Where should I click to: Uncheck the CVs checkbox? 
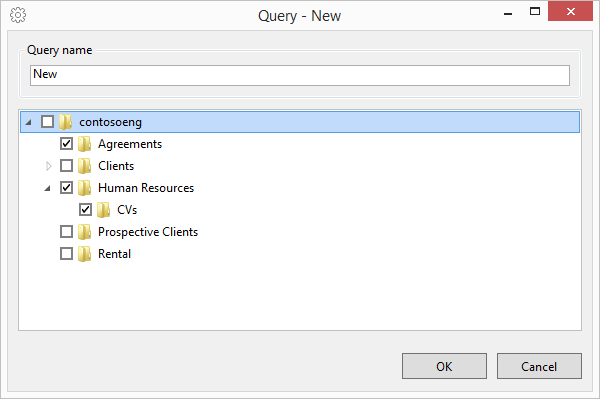coord(85,210)
